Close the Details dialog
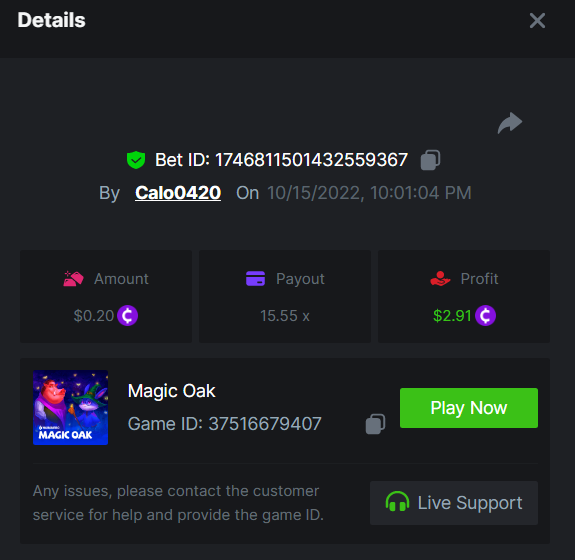The image size is (575, 560). pyautogui.click(x=537, y=20)
